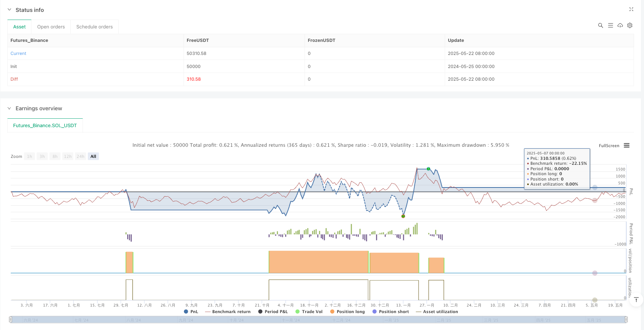Toggle Trade Vol legend item
The height and width of the screenshot is (330, 644).
point(309,312)
